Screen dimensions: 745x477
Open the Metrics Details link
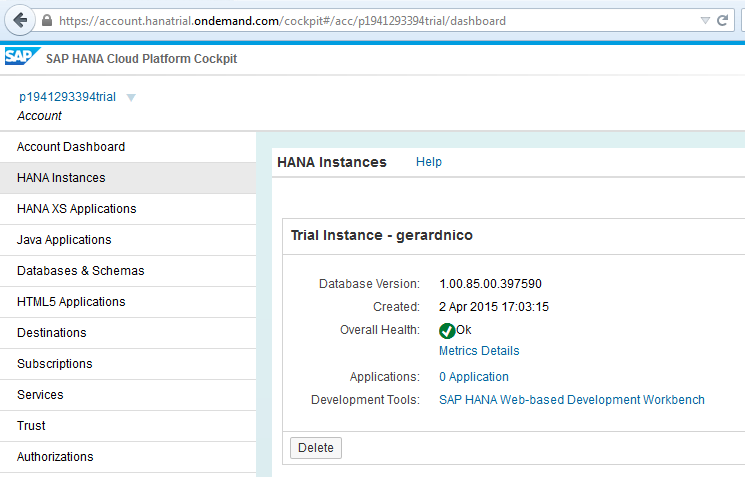tap(479, 351)
